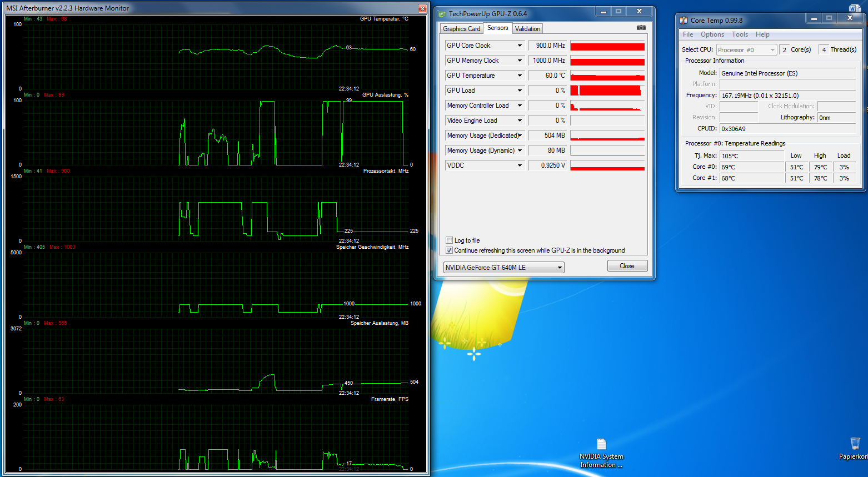
Task: Click the Lithography field showing 0nm
Action: pyautogui.click(x=836, y=118)
